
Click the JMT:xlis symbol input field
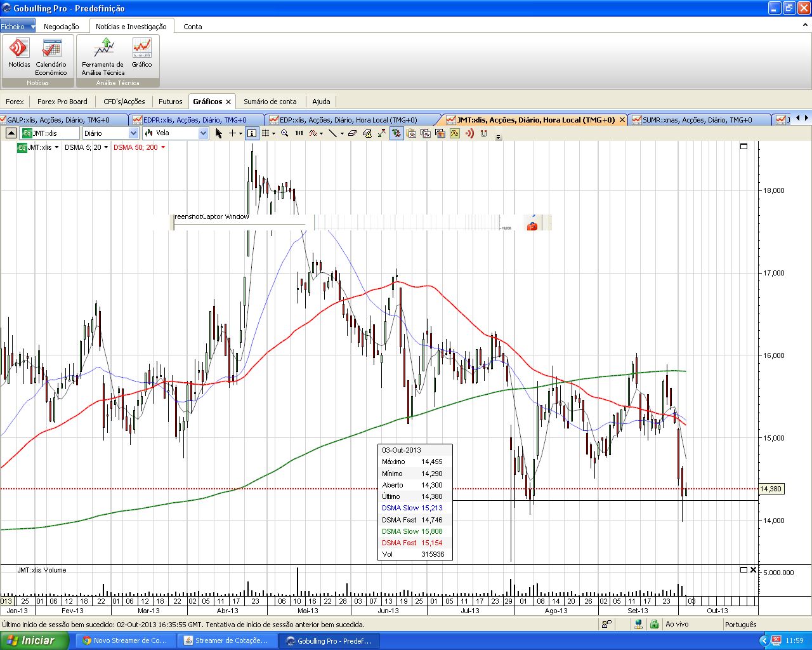coord(55,133)
